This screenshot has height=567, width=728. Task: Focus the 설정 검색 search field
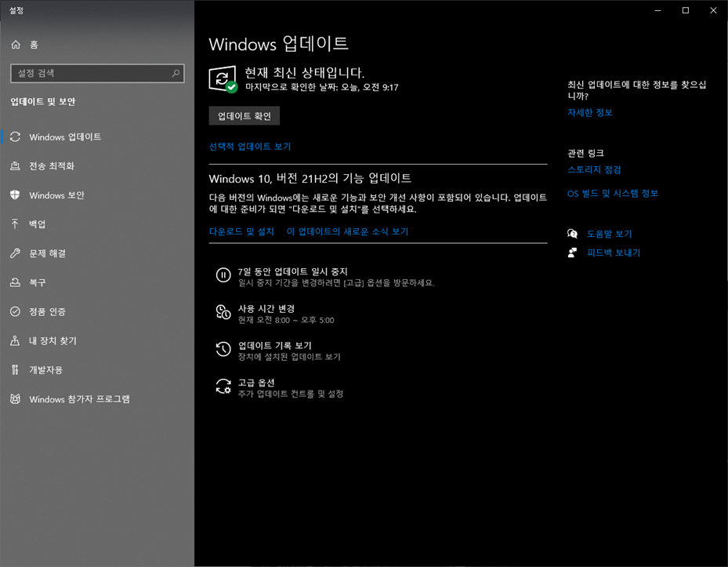point(97,74)
